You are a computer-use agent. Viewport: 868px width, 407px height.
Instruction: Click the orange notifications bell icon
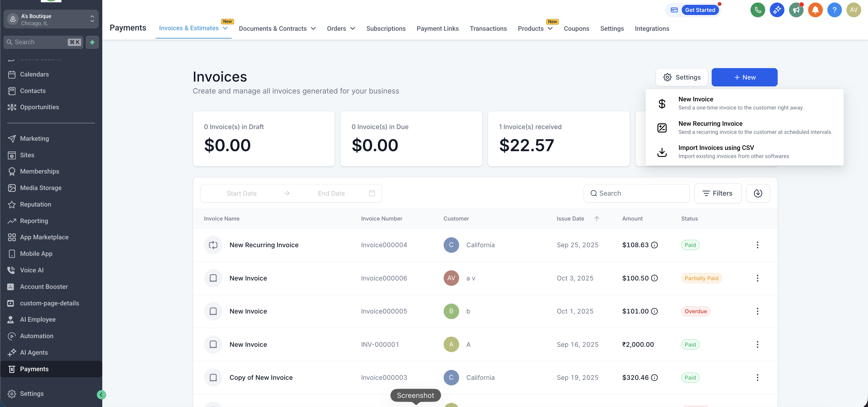point(815,10)
